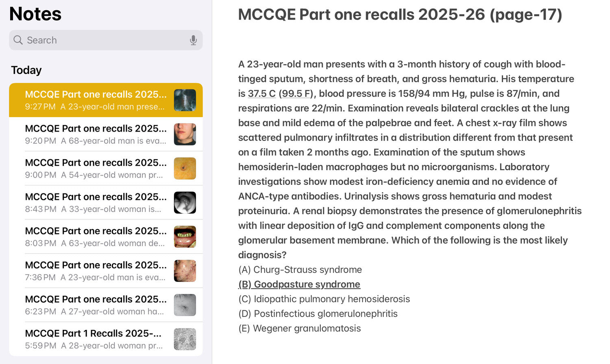Viewport: 610px width, 364px height.
Task: Open the chest x-ray thumbnail of selected note
Action: [185, 100]
